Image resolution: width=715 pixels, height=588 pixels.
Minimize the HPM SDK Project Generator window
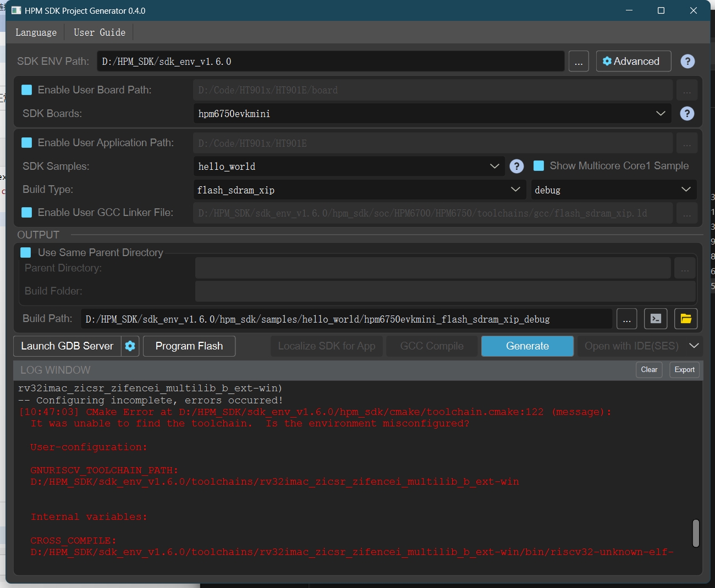pos(629,10)
